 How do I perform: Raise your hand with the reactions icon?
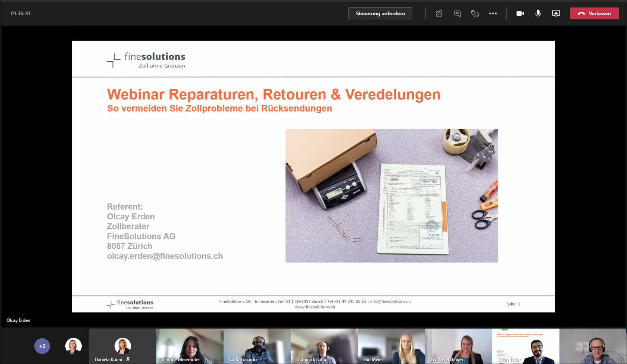click(x=475, y=13)
